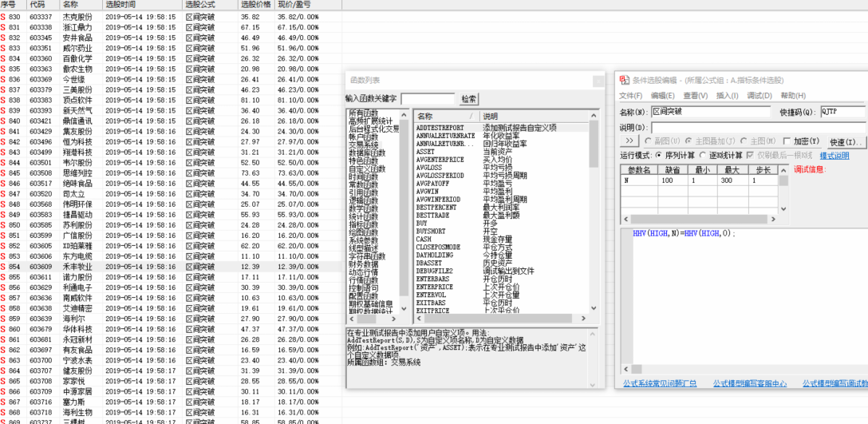Close the 函数列表 window
Screen dimensions: 868x424
[x=598, y=81]
